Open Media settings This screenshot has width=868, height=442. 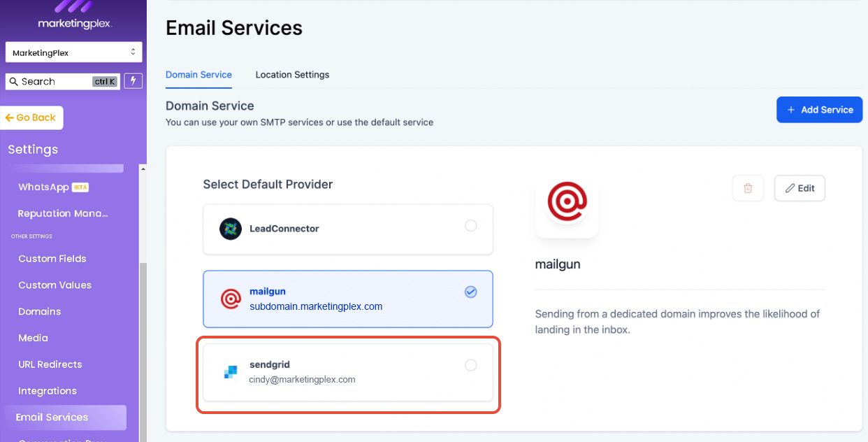33,338
